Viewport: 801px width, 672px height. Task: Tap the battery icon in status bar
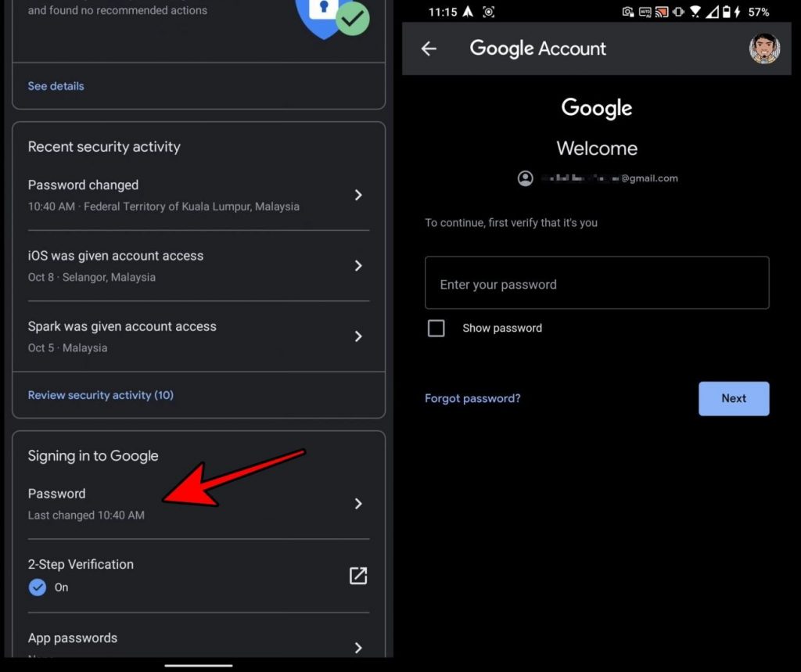726,12
